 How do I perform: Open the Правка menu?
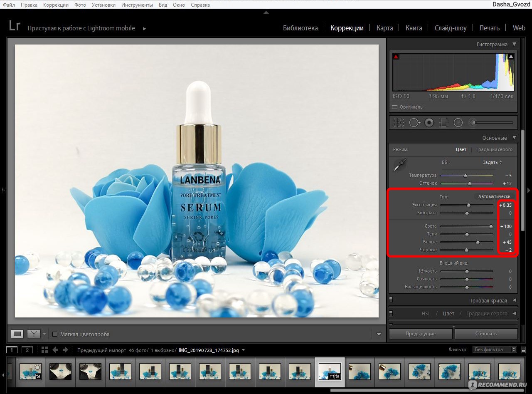[x=29, y=5]
